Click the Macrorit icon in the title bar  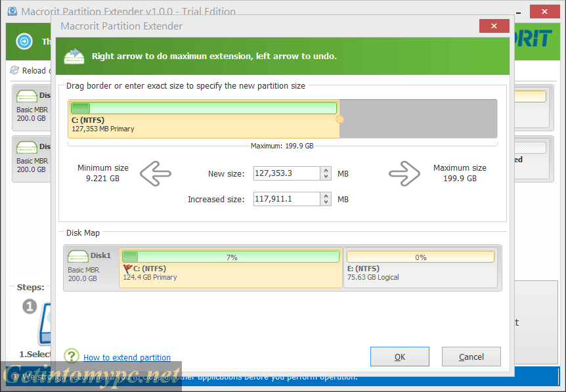click(12, 11)
